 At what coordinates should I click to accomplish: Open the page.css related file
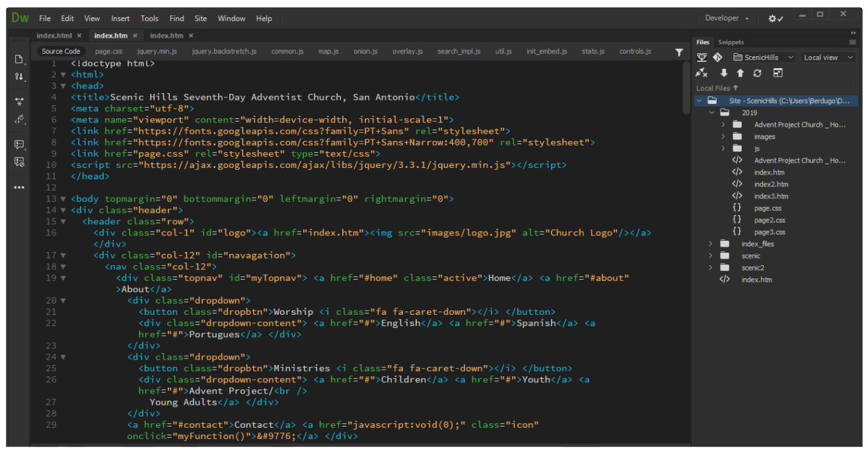point(108,51)
